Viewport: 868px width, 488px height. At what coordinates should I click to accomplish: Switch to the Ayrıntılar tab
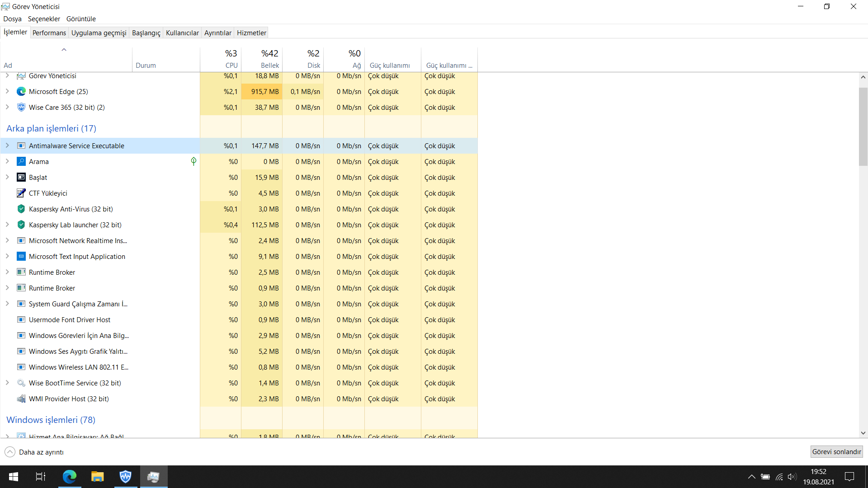[x=217, y=33]
